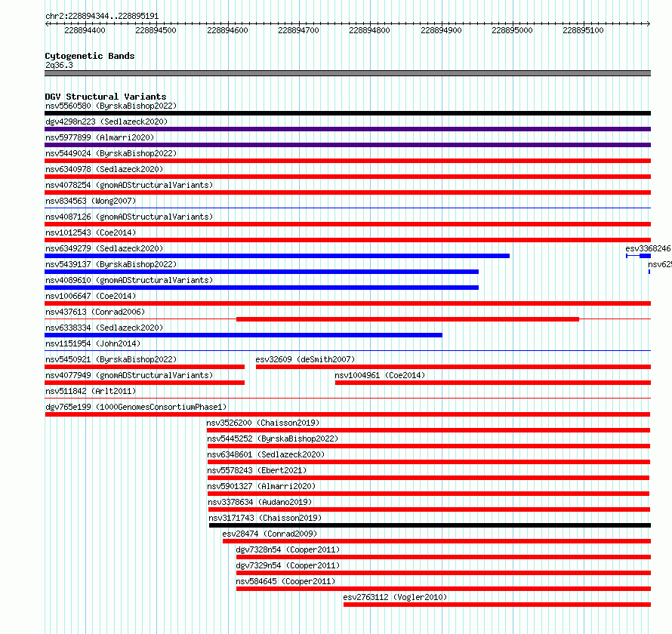Click the short blue block of esv3368246
The image size is (672, 634).
pyautogui.click(x=646, y=256)
